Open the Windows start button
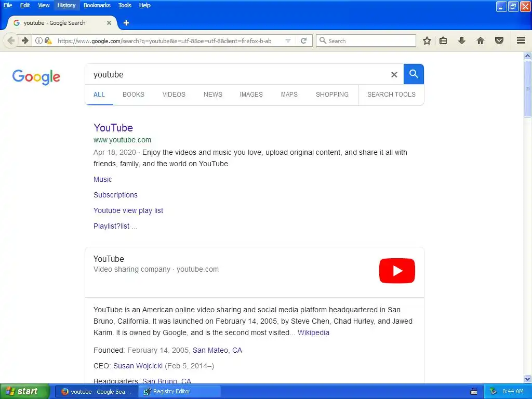 click(x=25, y=392)
